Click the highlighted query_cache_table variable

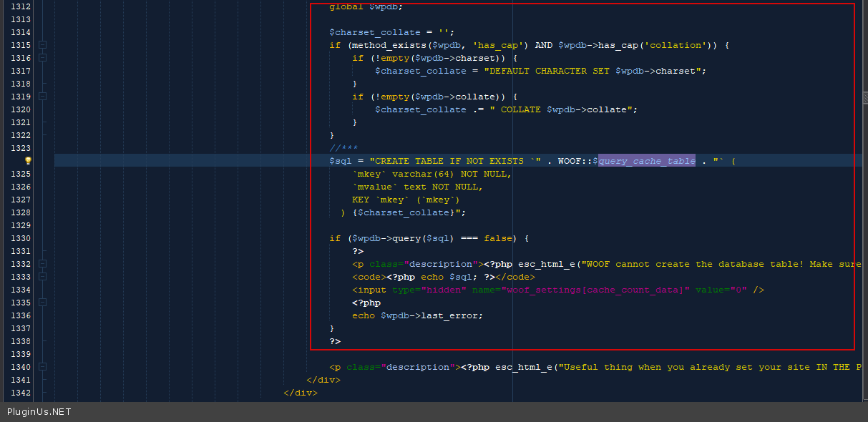click(x=646, y=161)
